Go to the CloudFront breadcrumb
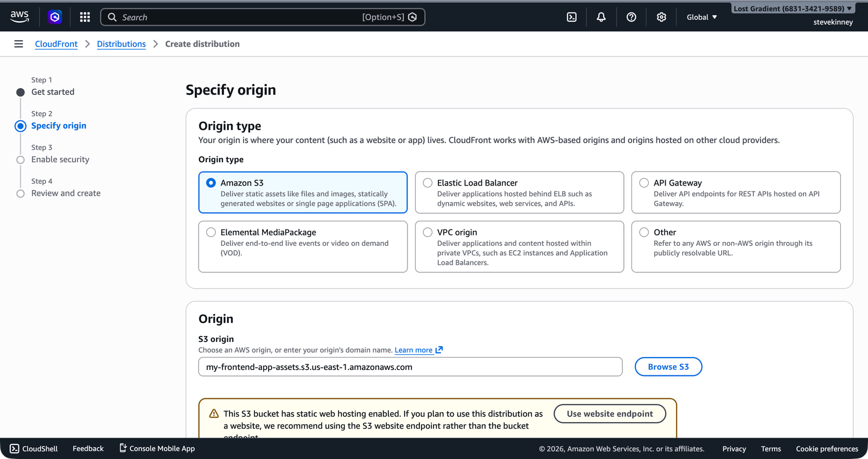 coord(56,44)
